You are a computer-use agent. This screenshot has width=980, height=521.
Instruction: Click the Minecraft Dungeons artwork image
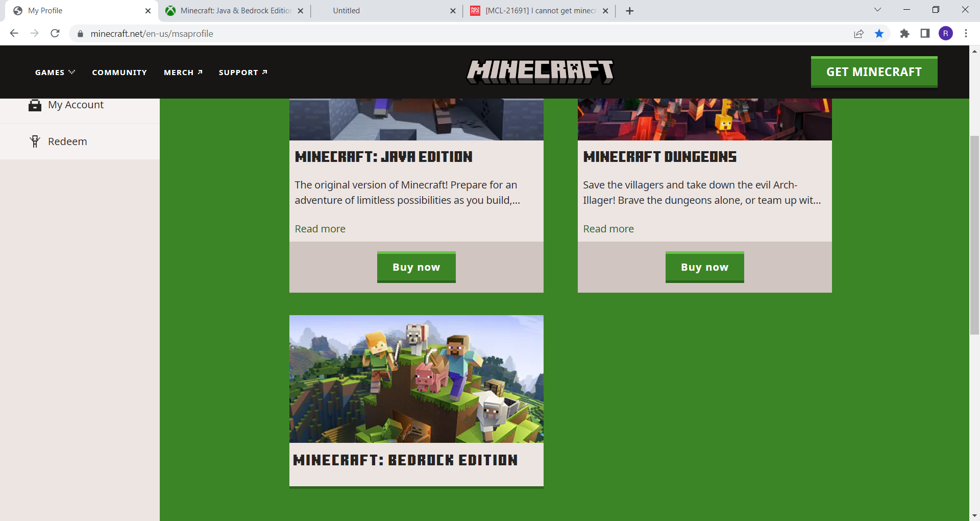[x=704, y=120]
